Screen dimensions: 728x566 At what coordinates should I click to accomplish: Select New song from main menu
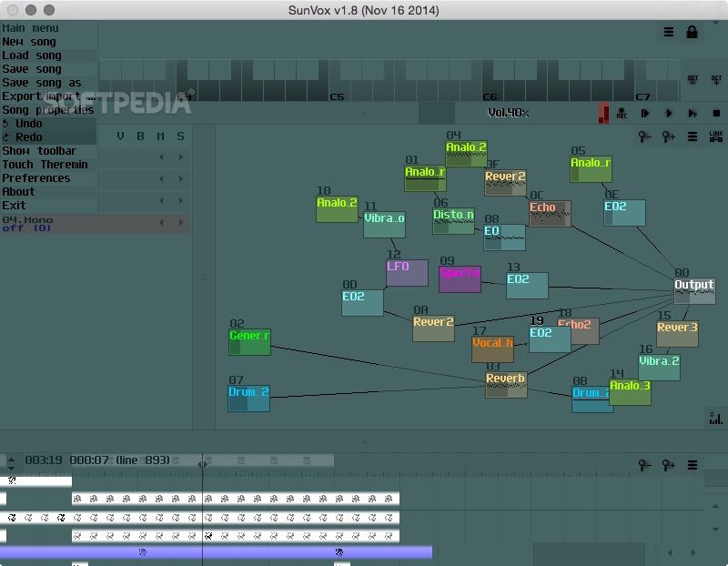[x=48, y=42]
